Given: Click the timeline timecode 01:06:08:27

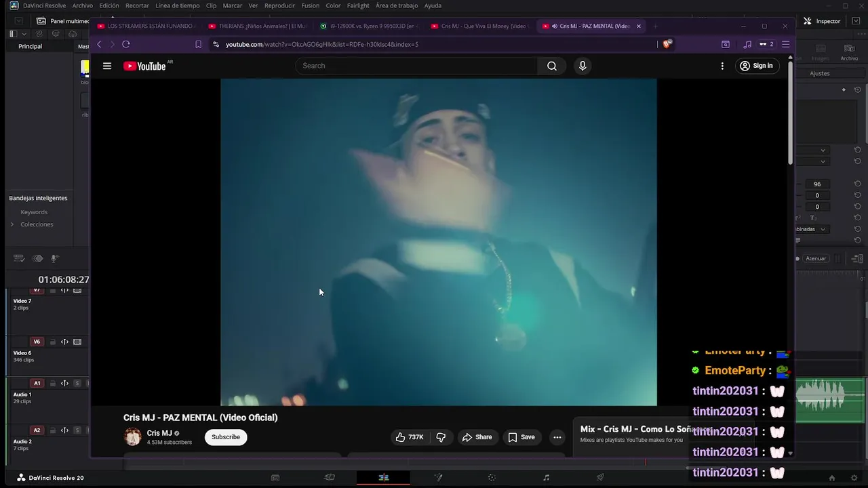Looking at the screenshot, I should (64, 279).
